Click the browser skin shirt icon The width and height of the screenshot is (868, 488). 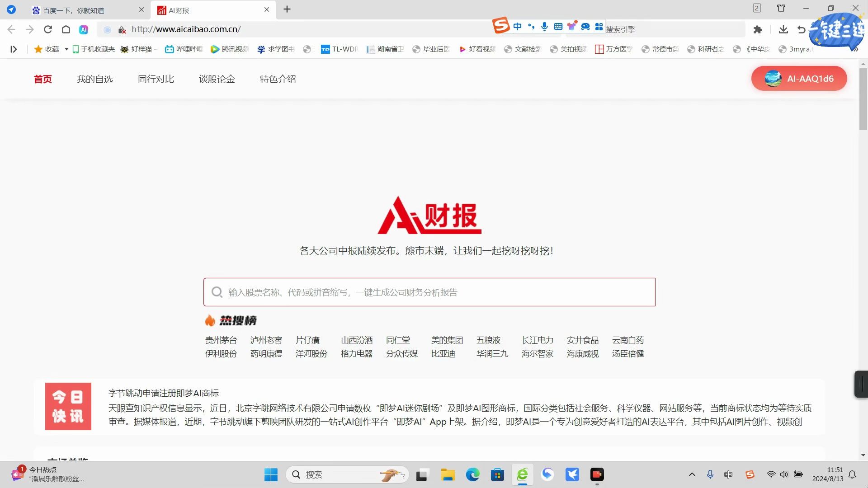781,8
